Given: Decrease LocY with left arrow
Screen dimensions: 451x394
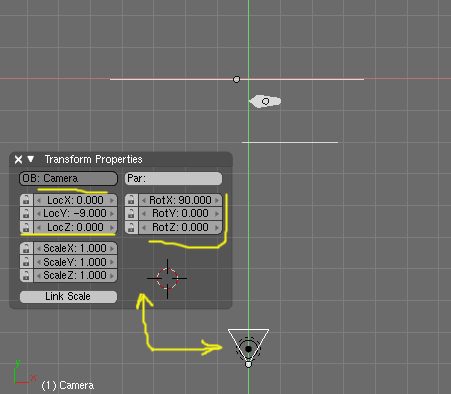Looking at the screenshot, I should coord(39,213).
